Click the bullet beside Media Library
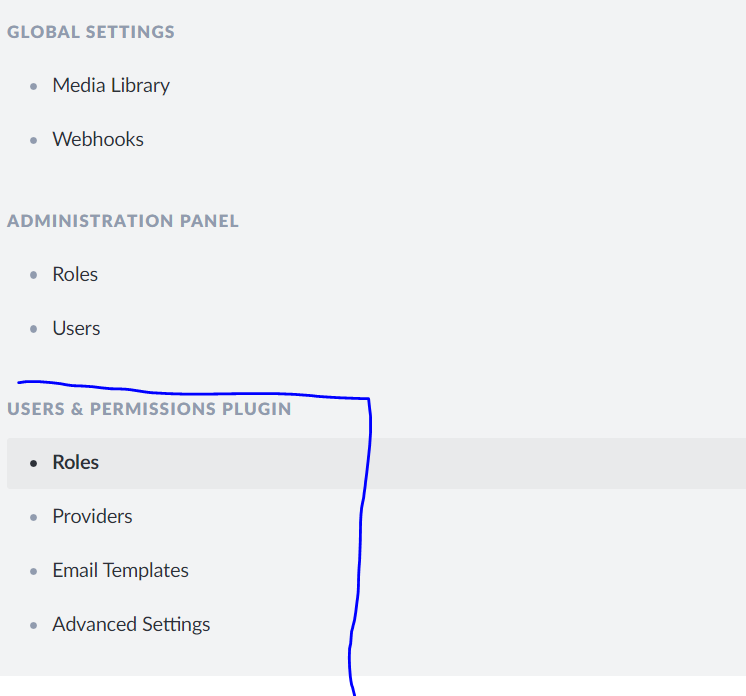 click(34, 87)
